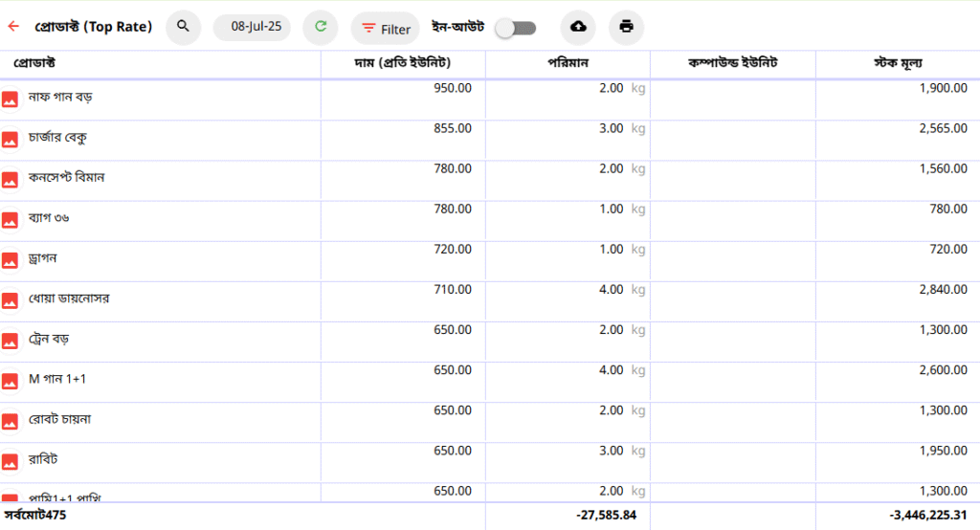Click image icon for M গান 1+1
The width and height of the screenshot is (980, 530).
[10, 382]
